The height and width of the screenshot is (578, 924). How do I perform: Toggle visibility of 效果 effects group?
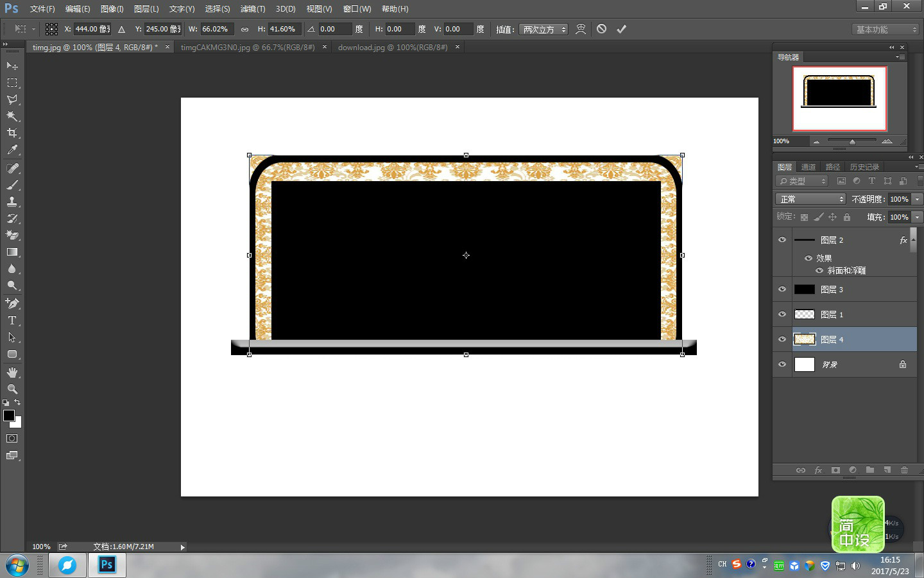tap(809, 258)
